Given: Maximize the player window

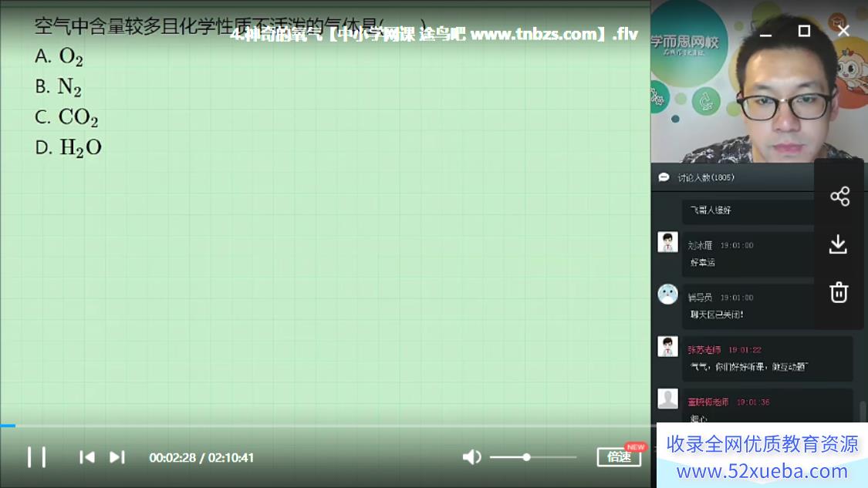Looking at the screenshot, I should [804, 31].
